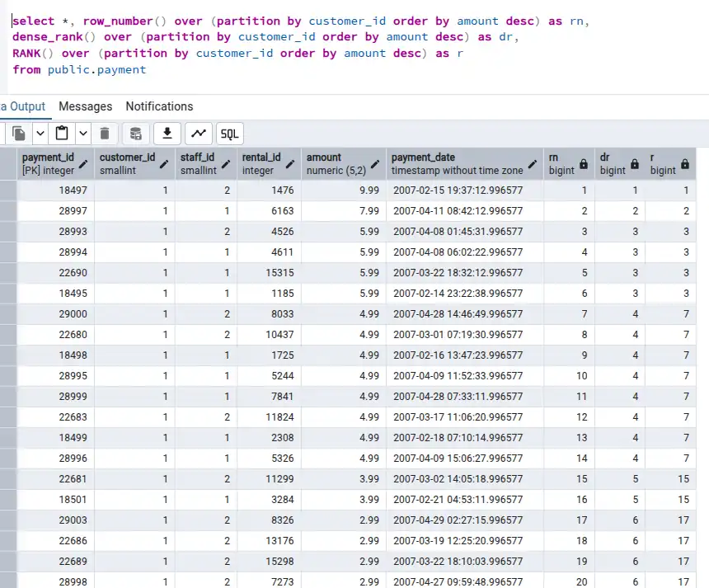This screenshot has width=709, height=588.
Task: Select the staff_id column header
Action: pos(206,164)
